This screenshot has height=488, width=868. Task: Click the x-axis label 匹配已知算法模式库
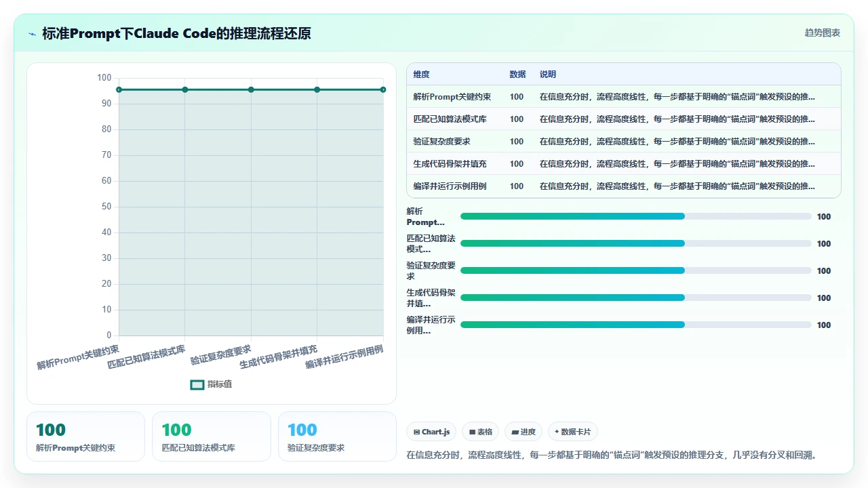146,357
